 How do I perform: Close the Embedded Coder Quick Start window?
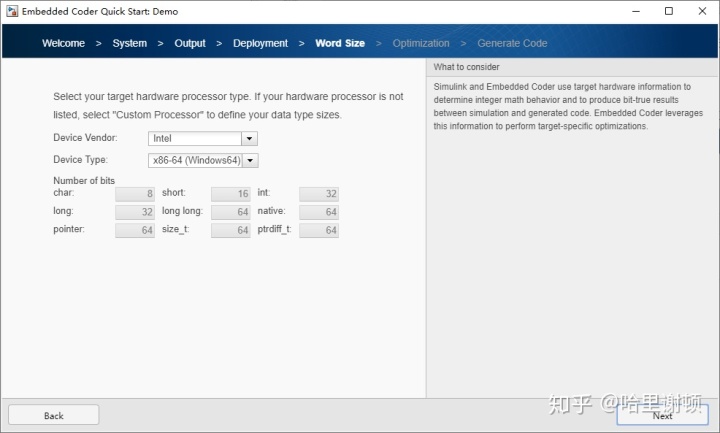pos(702,11)
